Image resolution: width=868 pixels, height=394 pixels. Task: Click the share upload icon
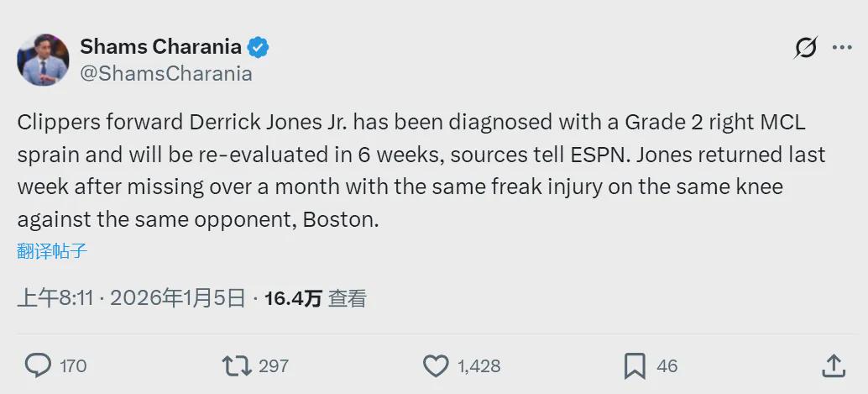[833, 365]
